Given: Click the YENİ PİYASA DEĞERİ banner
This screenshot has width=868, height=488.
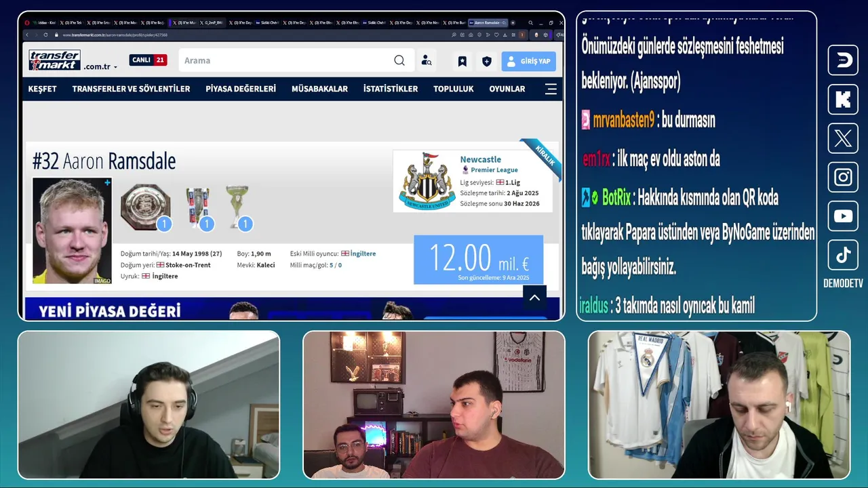Looking at the screenshot, I should pos(293,309).
